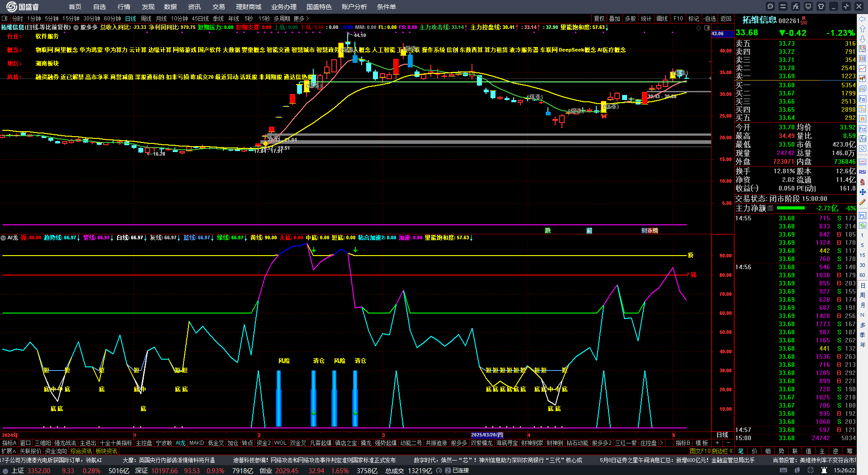Screen dimensions: 868x475
Task: Open the 国盛特色 menu
Action: click(319, 7)
